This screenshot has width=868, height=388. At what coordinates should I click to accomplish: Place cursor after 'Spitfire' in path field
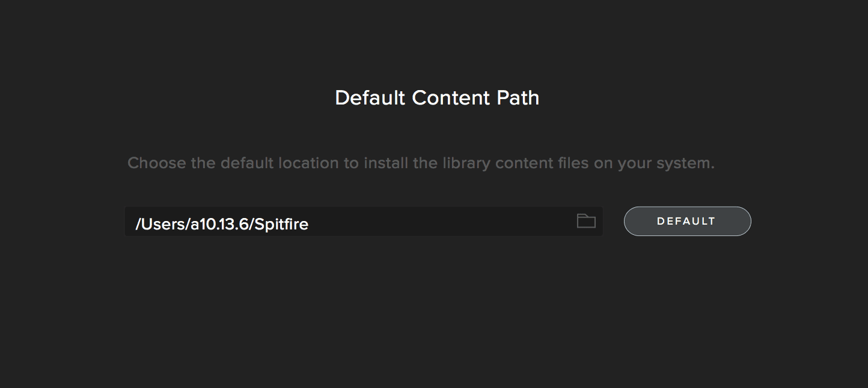click(310, 224)
